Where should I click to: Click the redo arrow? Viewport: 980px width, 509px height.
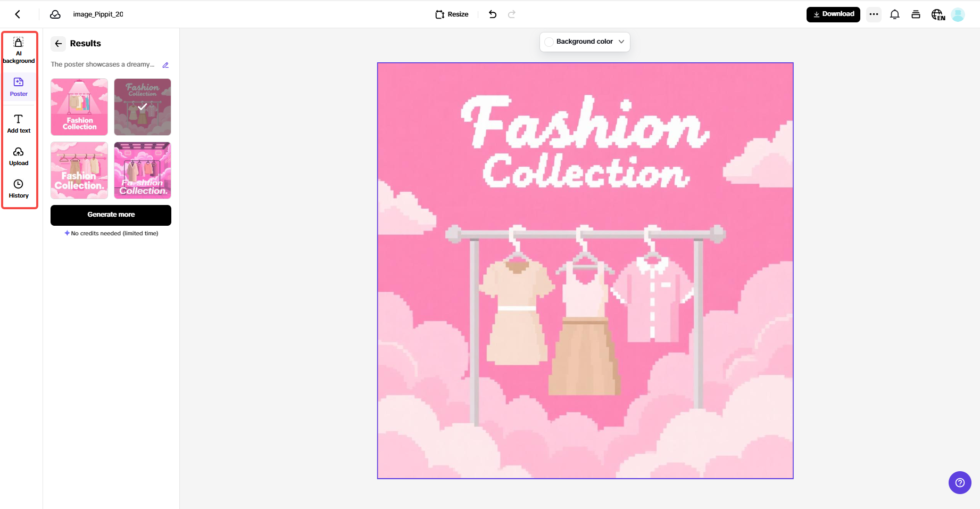point(511,14)
